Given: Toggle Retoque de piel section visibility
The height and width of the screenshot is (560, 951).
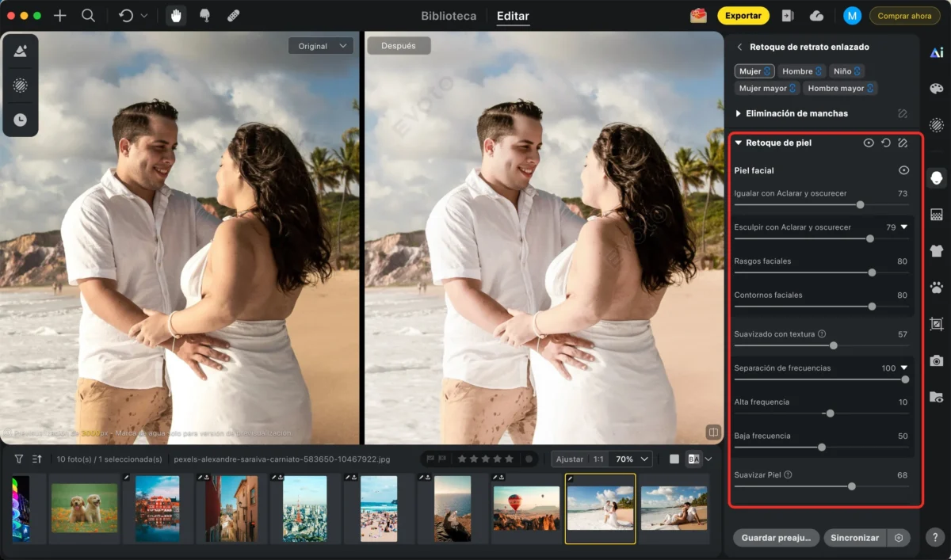Looking at the screenshot, I should pyautogui.click(x=869, y=143).
